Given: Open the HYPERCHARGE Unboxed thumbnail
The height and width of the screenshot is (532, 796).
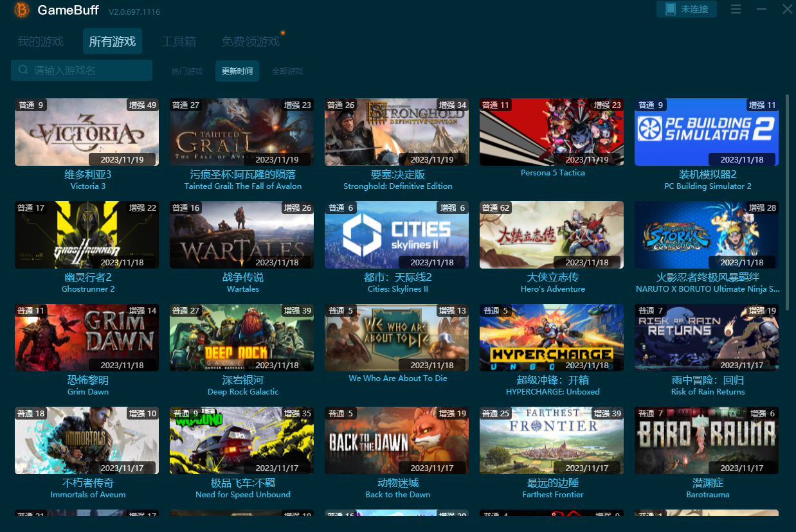Looking at the screenshot, I should click(552, 337).
